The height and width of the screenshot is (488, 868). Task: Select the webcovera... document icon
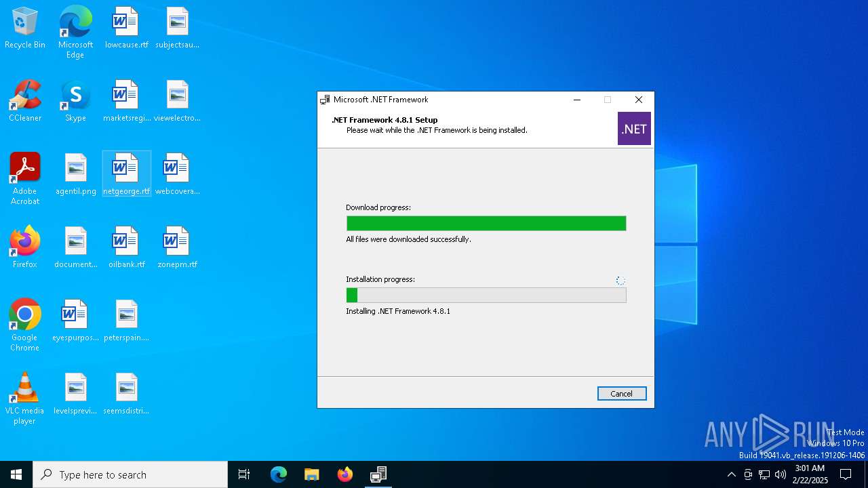pyautogui.click(x=177, y=175)
